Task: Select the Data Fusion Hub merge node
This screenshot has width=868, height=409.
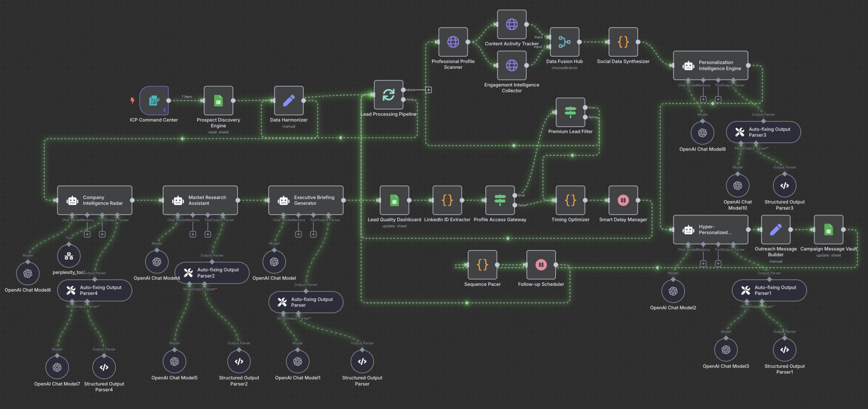Action: click(x=564, y=42)
